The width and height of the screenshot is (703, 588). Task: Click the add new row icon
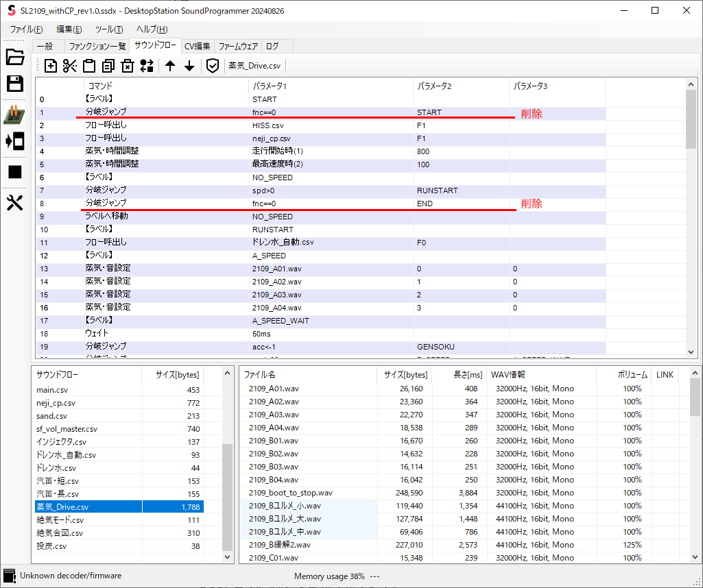click(51, 66)
